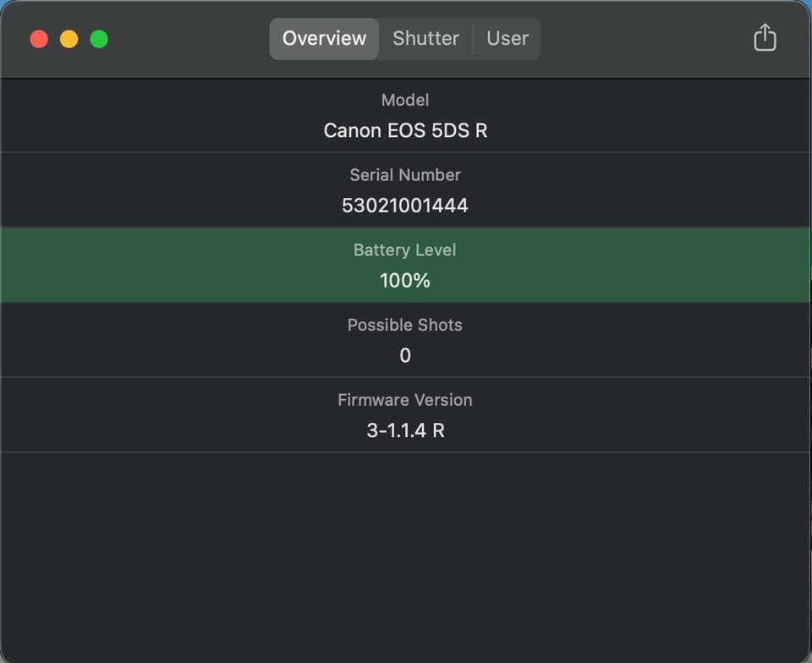Select the Overview tab

pyautogui.click(x=324, y=39)
